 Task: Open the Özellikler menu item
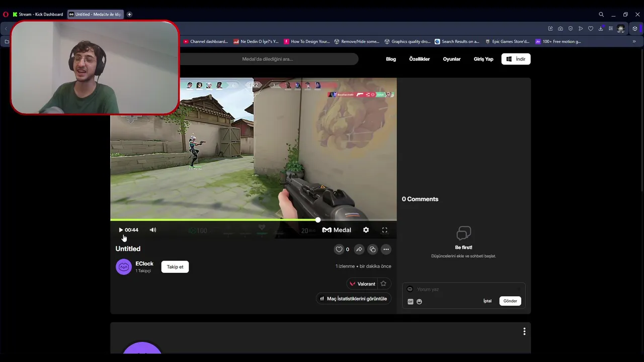point(420,59)
